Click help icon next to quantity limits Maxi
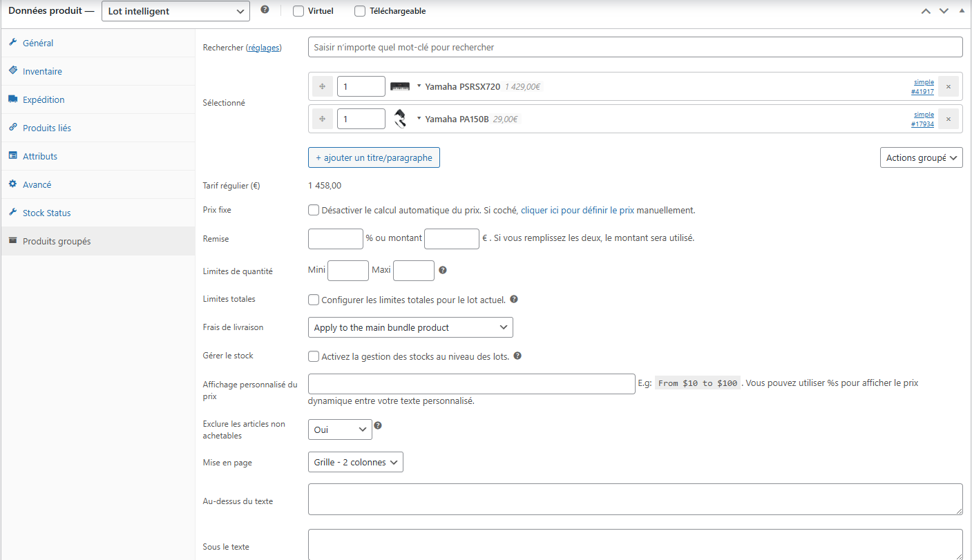Viewport: 972px width, 560px height. 443,270
